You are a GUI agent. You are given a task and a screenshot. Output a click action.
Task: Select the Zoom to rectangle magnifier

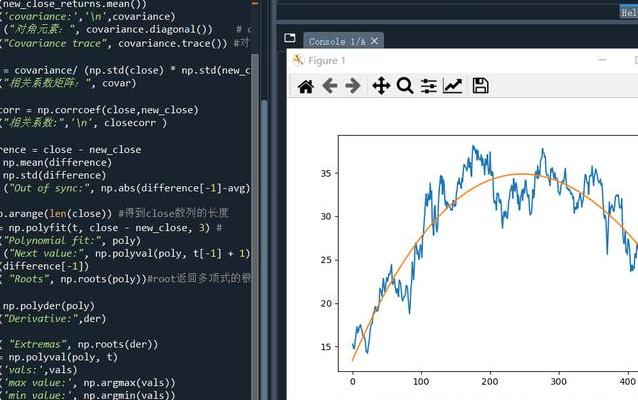(405, 86)
